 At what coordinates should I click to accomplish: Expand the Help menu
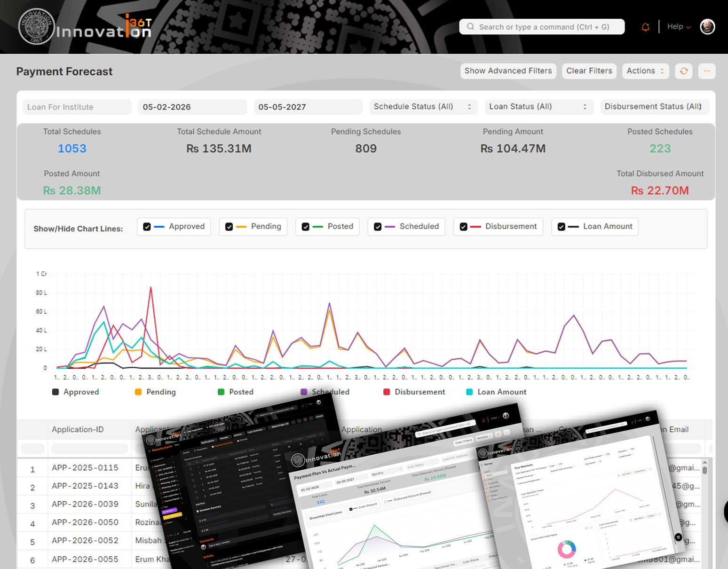(679, 27)
